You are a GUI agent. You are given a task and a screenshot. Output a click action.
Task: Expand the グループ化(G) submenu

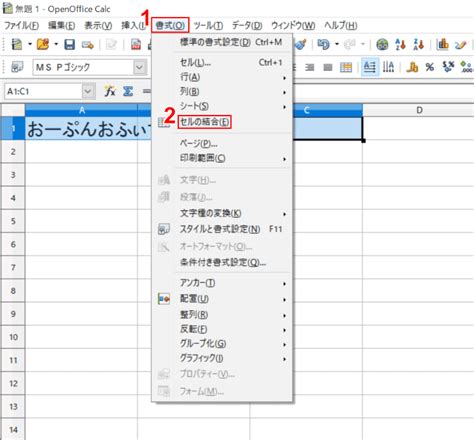point(222,344)
